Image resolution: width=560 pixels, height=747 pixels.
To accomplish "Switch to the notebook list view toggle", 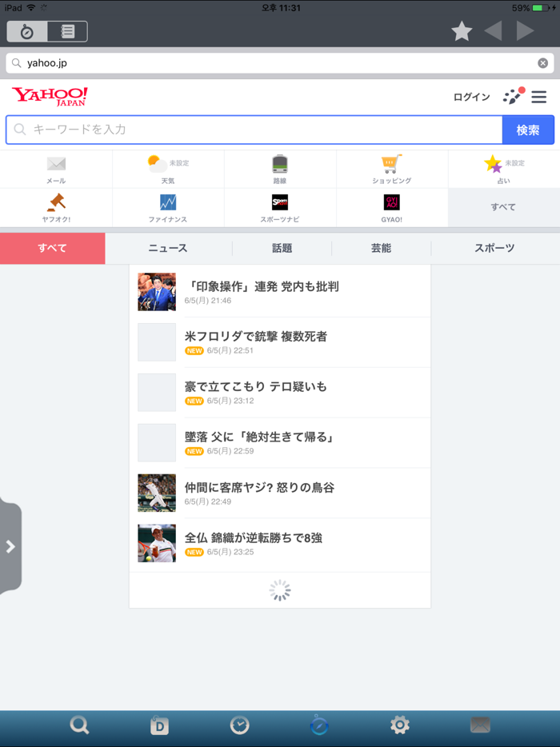I will point(68,31).
